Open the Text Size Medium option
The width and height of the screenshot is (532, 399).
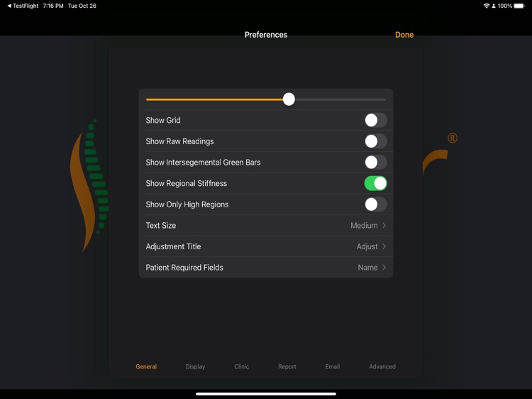coord(266,226)
